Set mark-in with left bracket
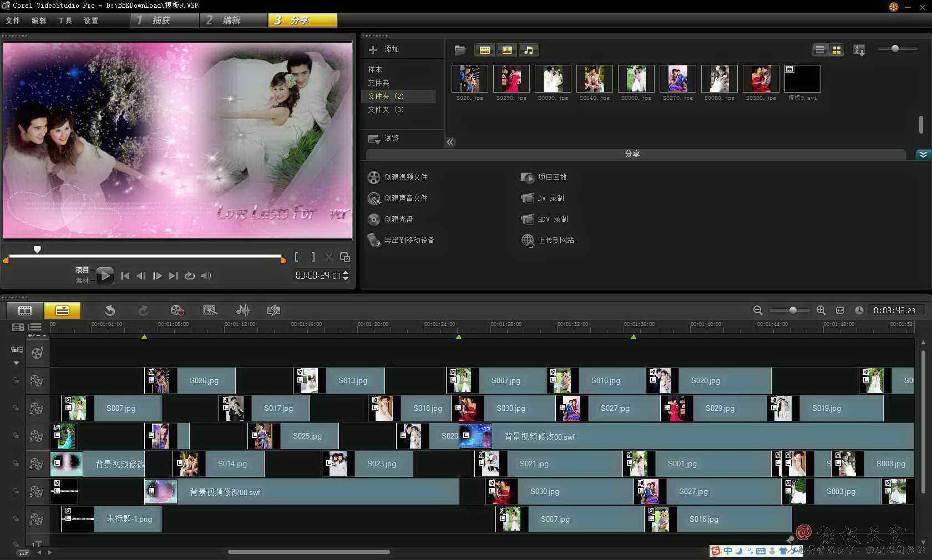932x560 pixels. pos(297,257)
